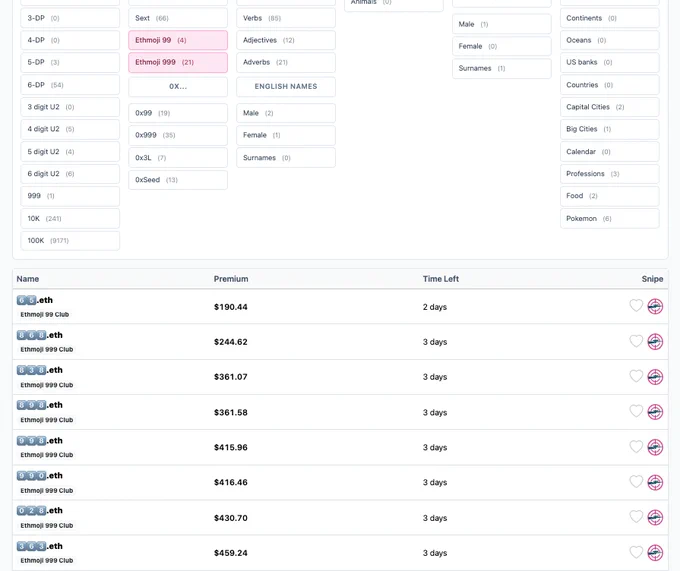
Task: Click the ENGLISH NAMES section header
Action: coord(286,87)
